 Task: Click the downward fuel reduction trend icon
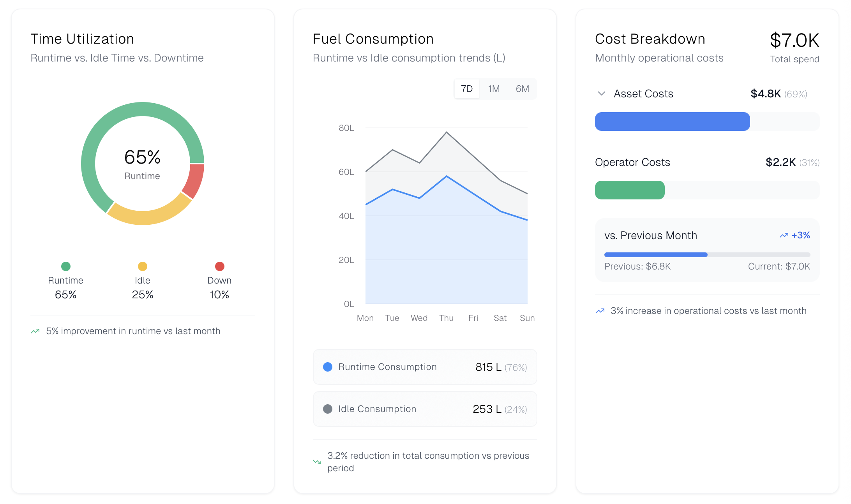[317, 462]
